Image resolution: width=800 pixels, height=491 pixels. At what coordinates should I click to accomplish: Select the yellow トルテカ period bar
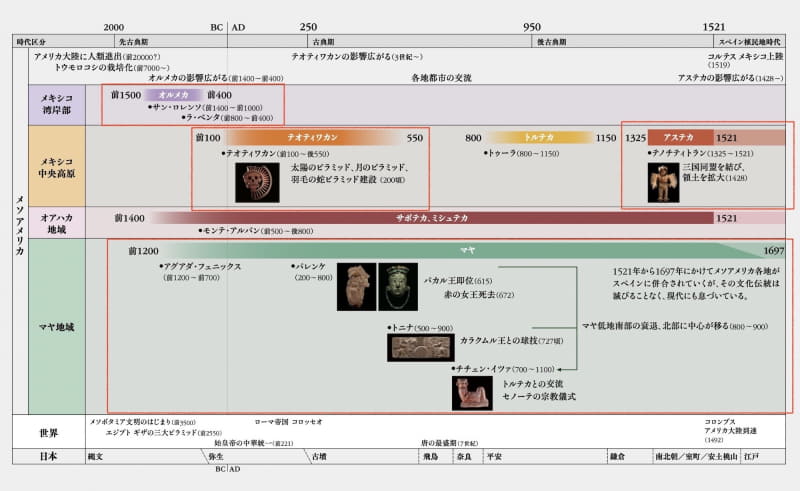pyautogui.click(x=539, y=137)
